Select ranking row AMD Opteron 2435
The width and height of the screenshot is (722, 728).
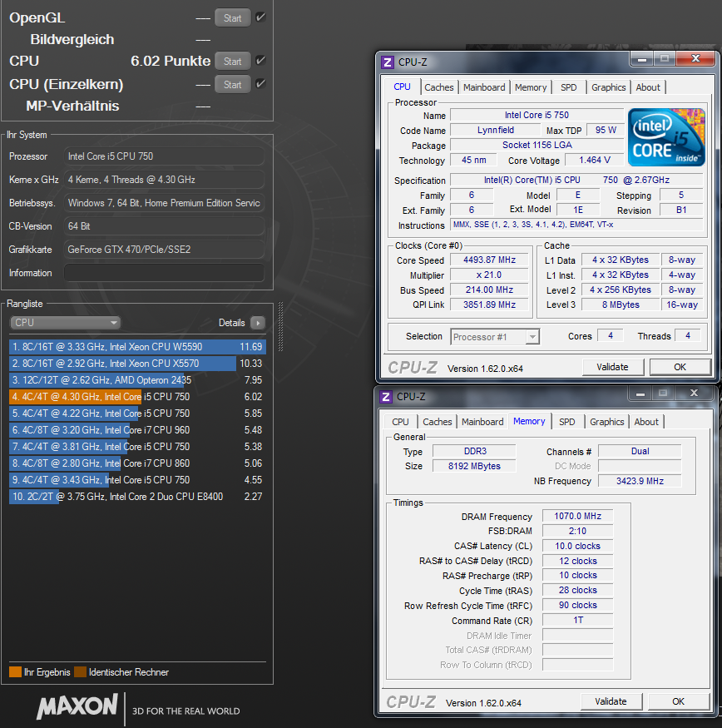[137, 380]
